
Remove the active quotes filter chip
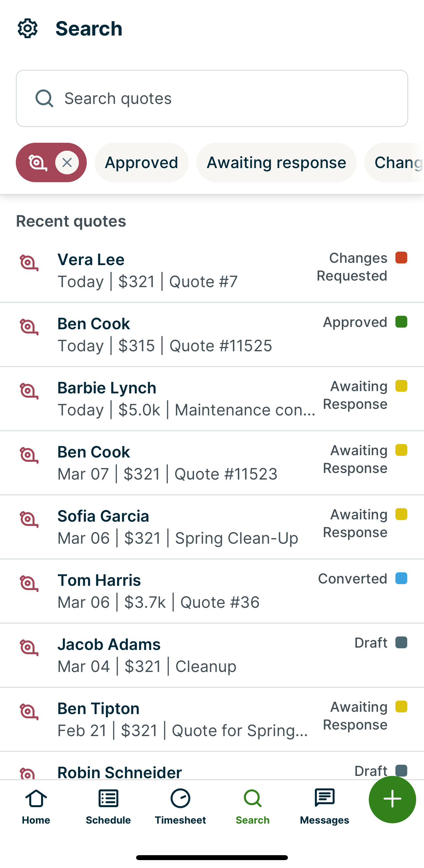pos(67,163)
